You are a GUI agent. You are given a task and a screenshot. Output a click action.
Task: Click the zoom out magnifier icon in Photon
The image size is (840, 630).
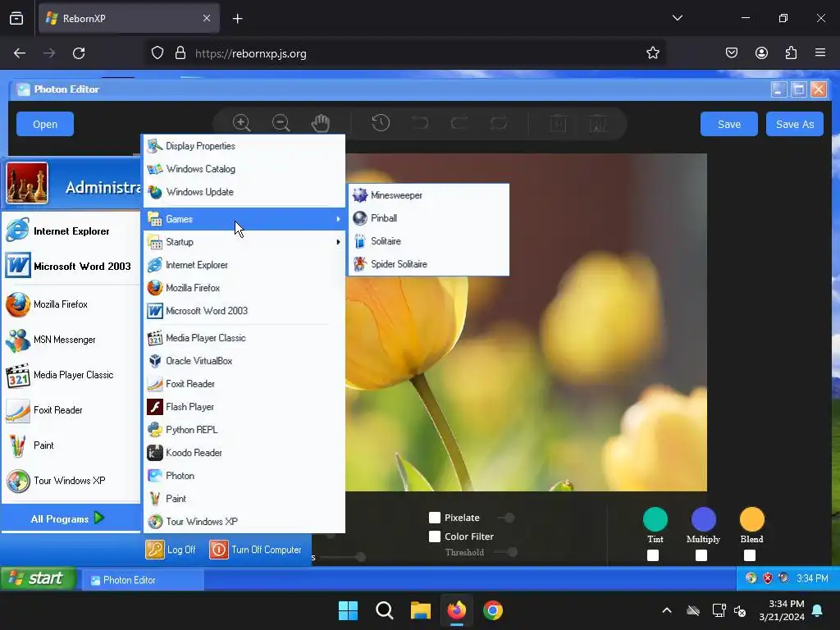281,123
